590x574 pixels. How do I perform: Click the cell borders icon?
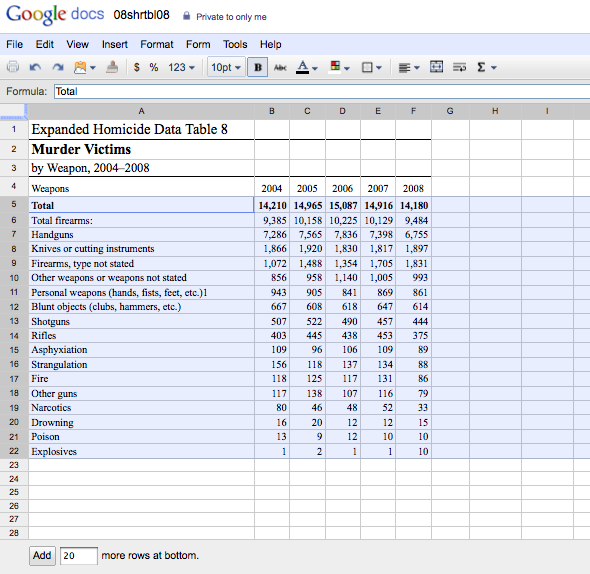click(367, 67)
